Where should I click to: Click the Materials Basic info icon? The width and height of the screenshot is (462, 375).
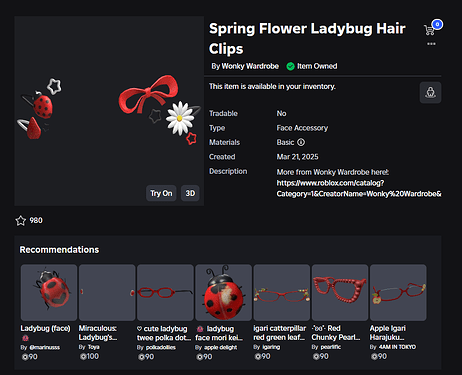(301, 142)
